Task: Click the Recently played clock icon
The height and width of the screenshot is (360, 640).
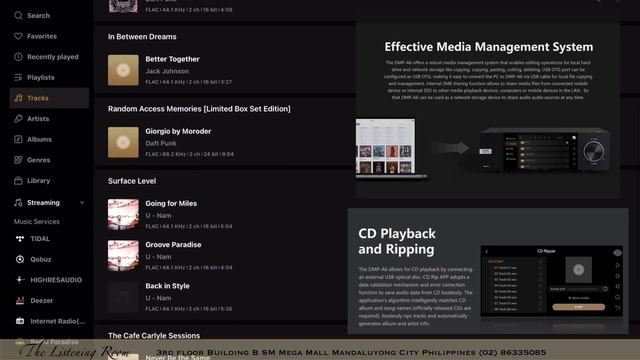Action: [18, 57]
